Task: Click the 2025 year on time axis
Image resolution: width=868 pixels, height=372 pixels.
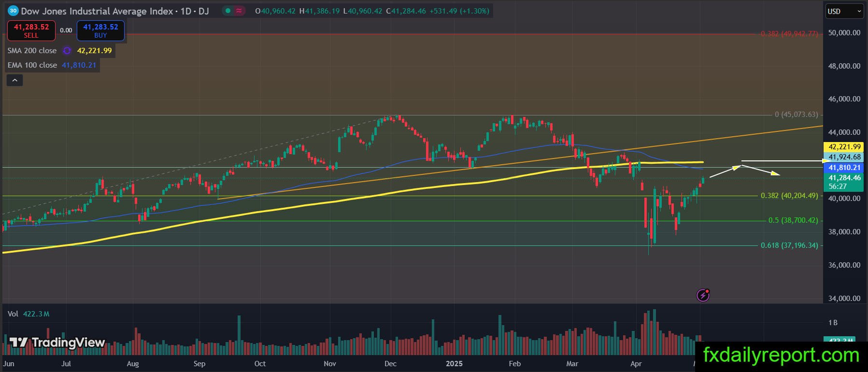Action: (x=454, y=364)
